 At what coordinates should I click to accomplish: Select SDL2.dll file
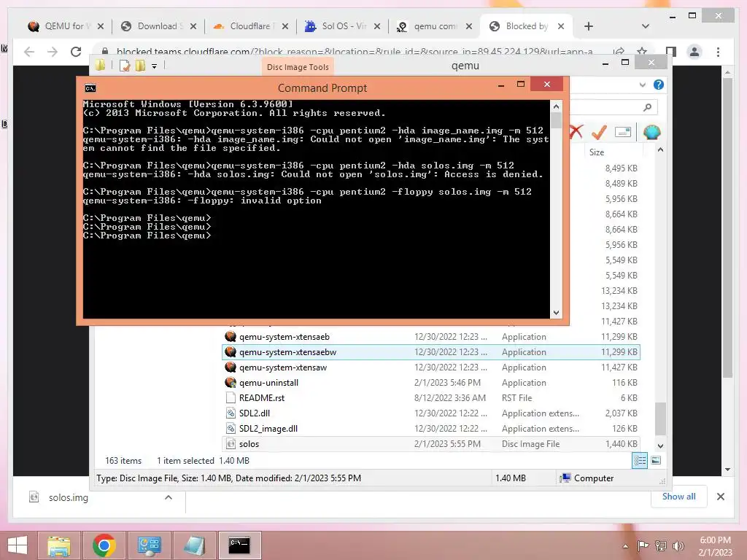[430, 413]
